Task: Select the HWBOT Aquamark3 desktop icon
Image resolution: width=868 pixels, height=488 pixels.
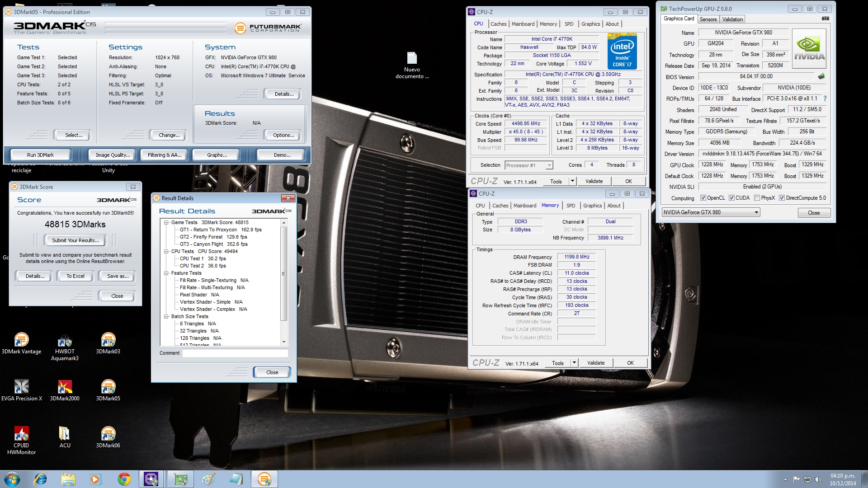Action: point(65,347)
